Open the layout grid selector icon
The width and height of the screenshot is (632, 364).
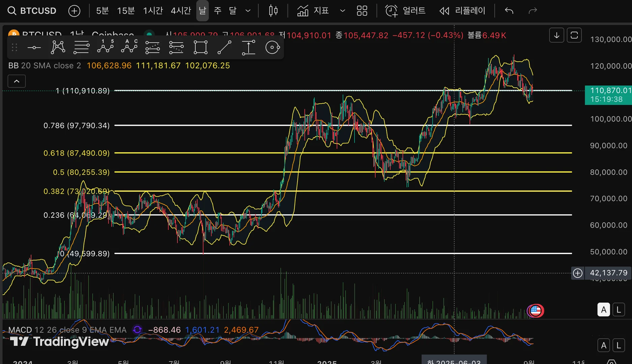(362, 11)
